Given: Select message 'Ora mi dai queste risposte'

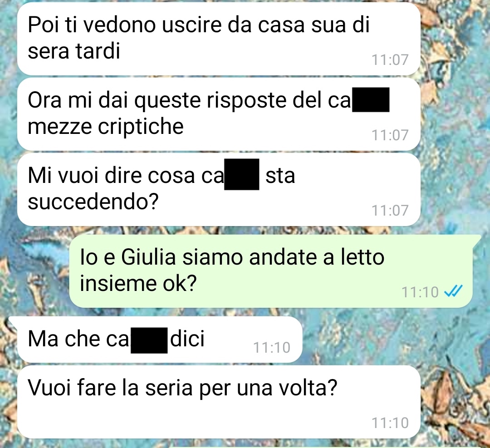Looking at the screenshot, I should (x=219, y=114).
